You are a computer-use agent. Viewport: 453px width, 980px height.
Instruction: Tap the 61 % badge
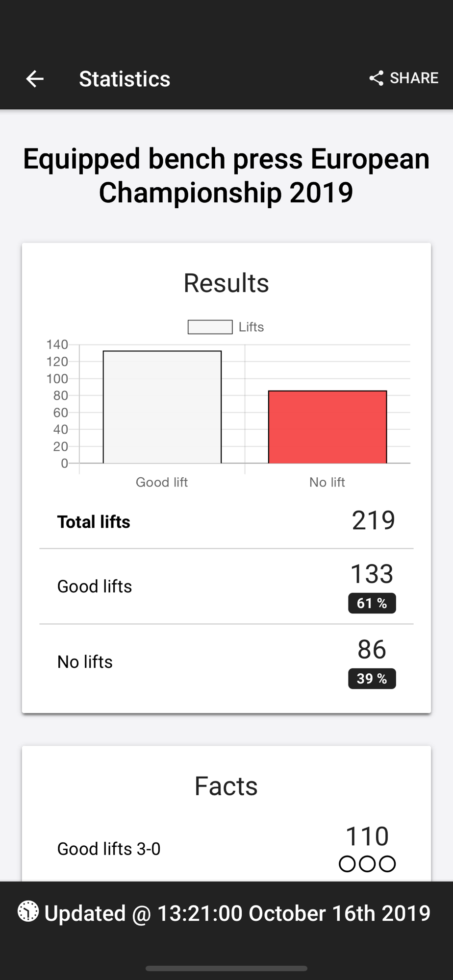pos(372,603)
